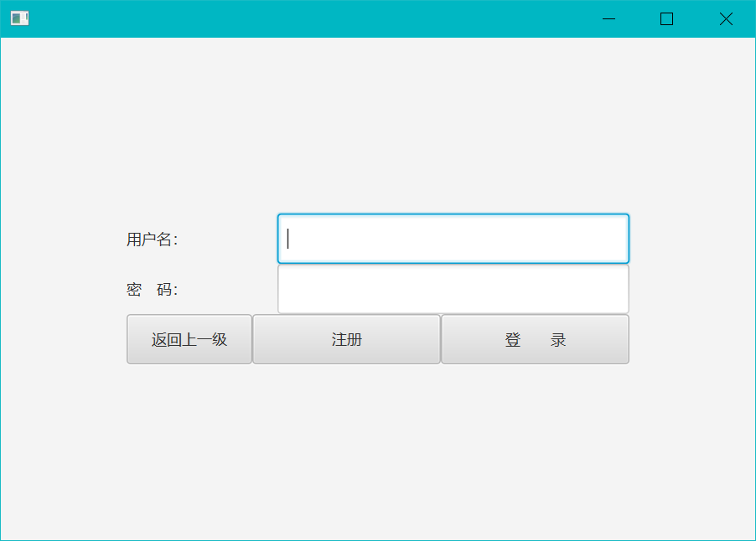The height and width of the screenshot is (541, 756).
Task: Minimize the login window
Action: tap(609, 18)
